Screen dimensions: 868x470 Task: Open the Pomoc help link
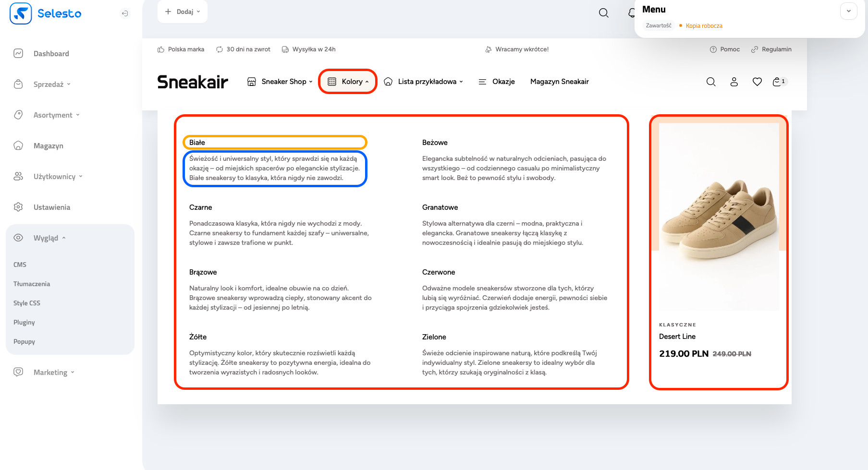(729, 49)
